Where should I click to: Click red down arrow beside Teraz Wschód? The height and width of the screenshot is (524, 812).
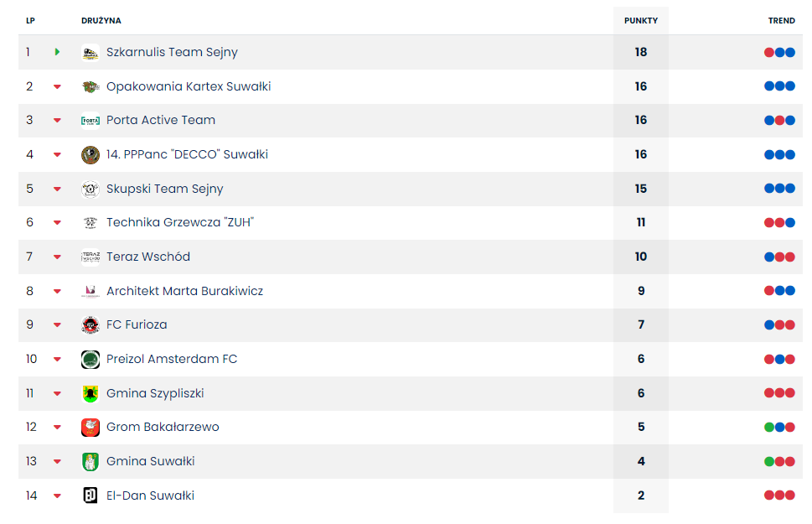(57, 257)
